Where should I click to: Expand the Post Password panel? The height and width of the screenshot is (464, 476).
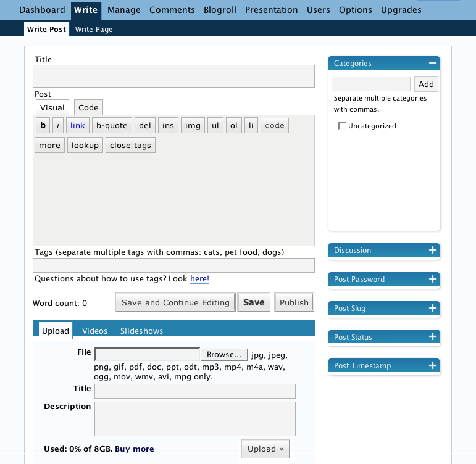[432, 279]
